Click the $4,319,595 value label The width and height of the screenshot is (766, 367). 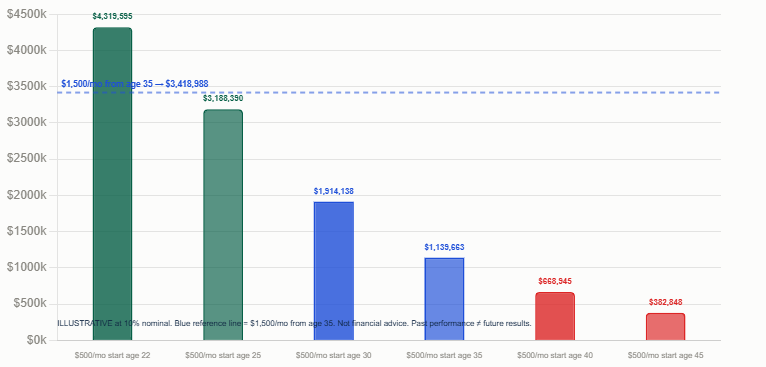point(112,17)
